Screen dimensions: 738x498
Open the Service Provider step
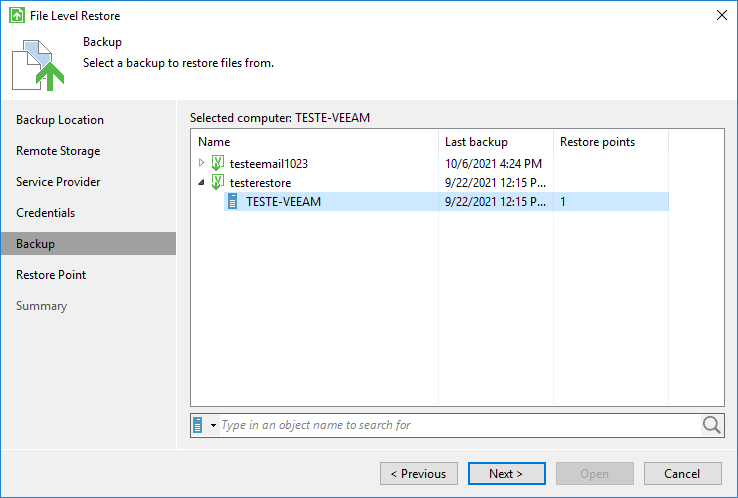tap(58, 182)
